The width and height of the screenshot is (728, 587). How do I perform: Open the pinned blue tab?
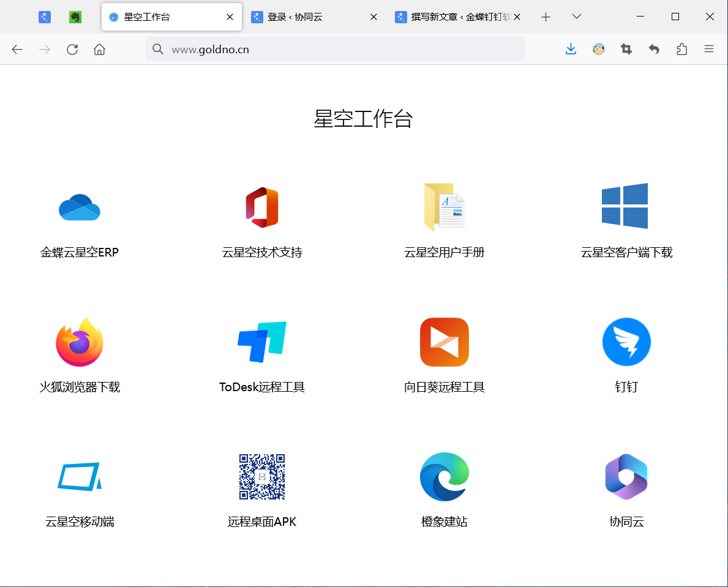45,17
